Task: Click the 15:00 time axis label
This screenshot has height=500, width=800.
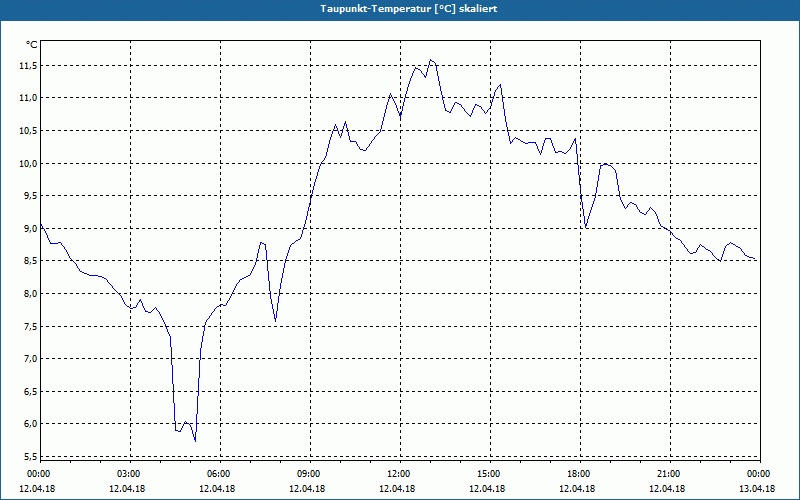Action: 490,474
